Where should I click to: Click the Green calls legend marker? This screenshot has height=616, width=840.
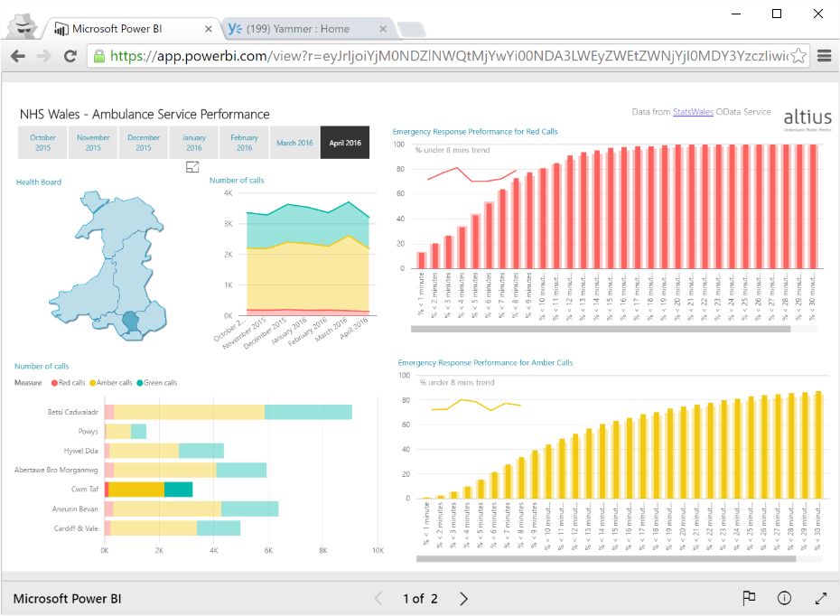coord(140,383)
